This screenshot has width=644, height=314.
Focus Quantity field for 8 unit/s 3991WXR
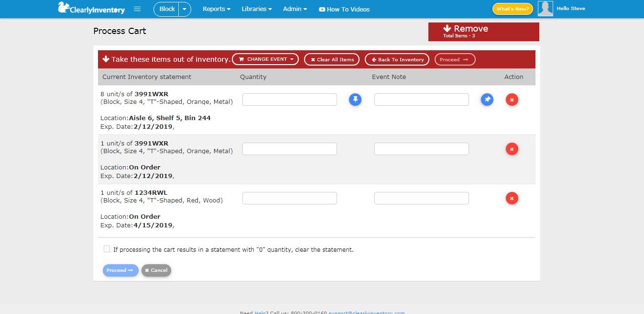(290, 100)
